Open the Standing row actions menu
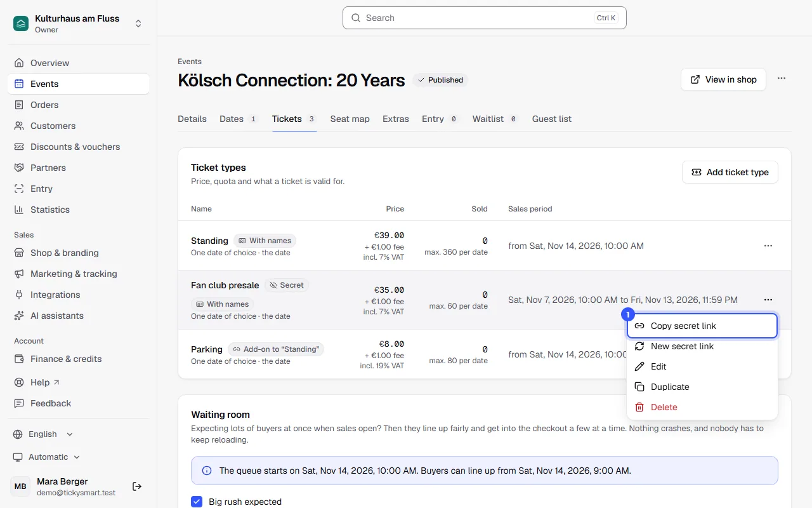This screenshot has width=812, height=508. [x=768, y=246]
